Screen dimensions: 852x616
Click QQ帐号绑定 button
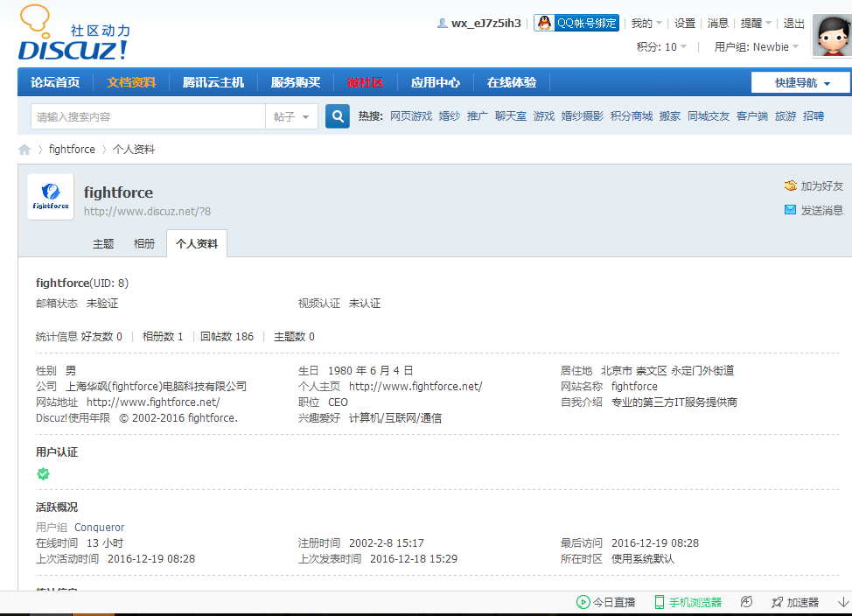tap(576, 23)
